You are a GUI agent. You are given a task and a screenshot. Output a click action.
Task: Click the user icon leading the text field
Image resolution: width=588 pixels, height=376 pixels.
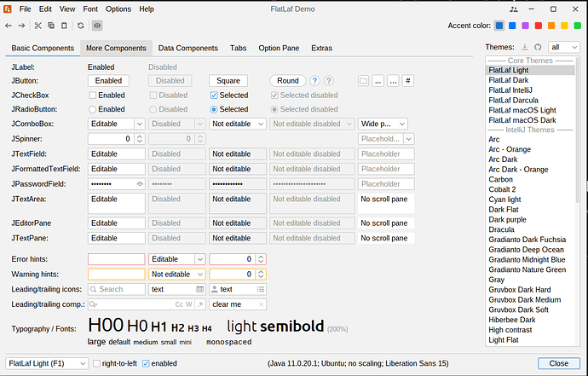pyautogui.click(x=215, y=289)
